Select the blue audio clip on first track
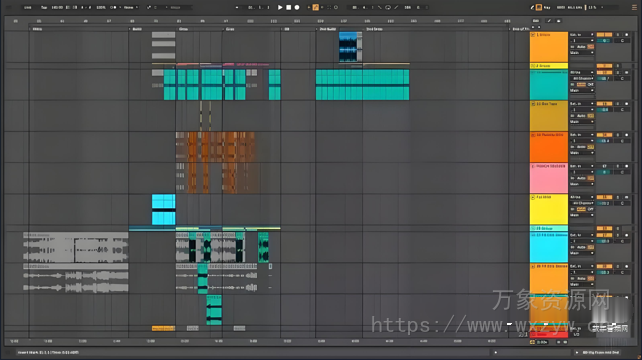Screen dimensions: 642x360 point(348,47)
